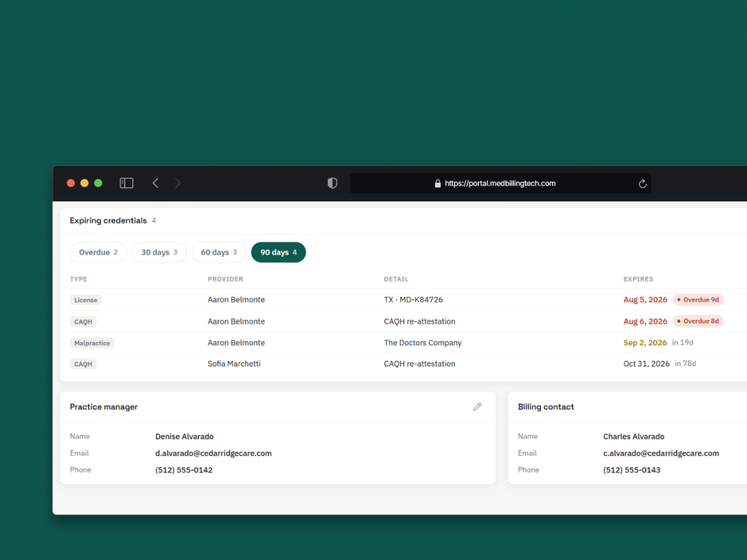Open the privacy shield icon
The image size is (747, 560).
point(333,183)
